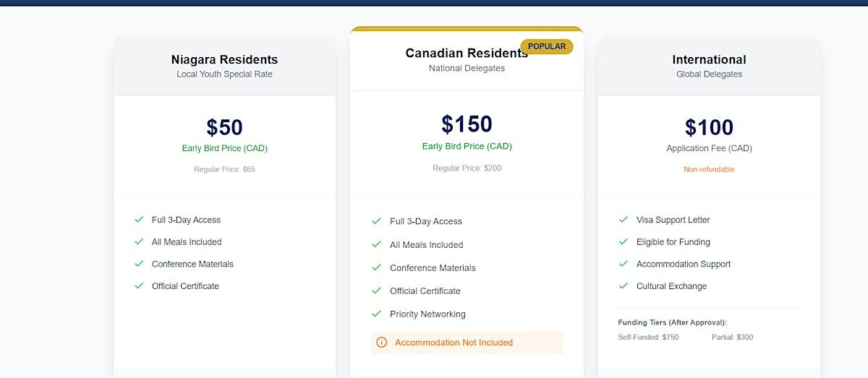The image size is (868, 378).
Task: Select the POPULAR badge
Action: (546, 46)
